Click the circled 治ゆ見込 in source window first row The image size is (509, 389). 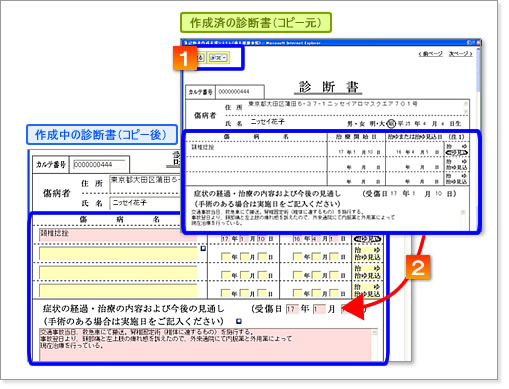457,153
